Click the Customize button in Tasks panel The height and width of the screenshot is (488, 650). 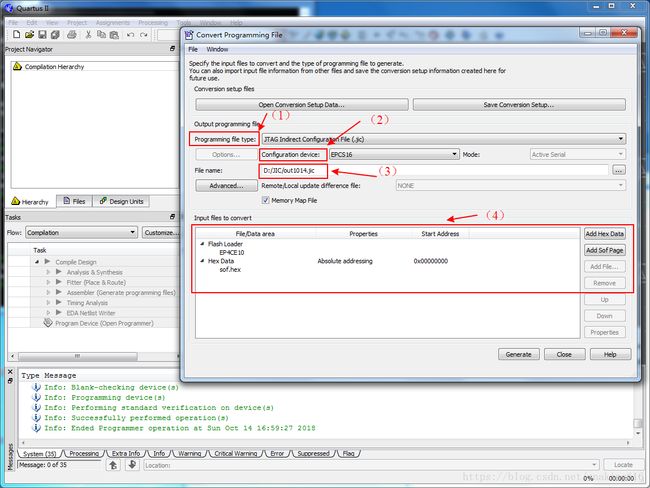click(161, 233)
